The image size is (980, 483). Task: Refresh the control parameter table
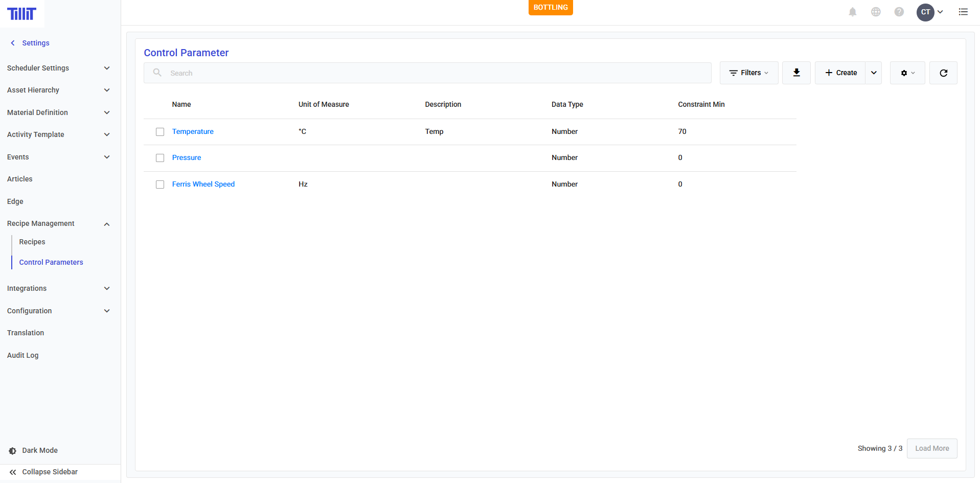tap(943, 73)
